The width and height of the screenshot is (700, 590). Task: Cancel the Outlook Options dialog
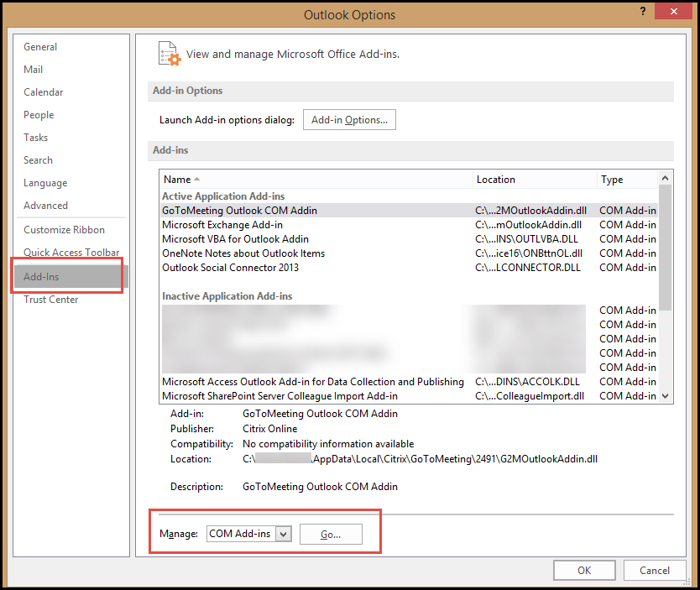click(655, 570)
